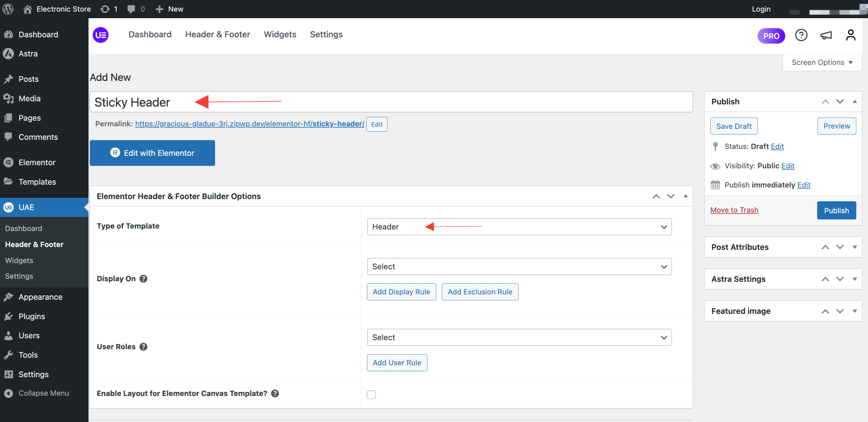Click the WordPress logo in admin bar
This screenshot has width=868, height=422.
[8, 9]
